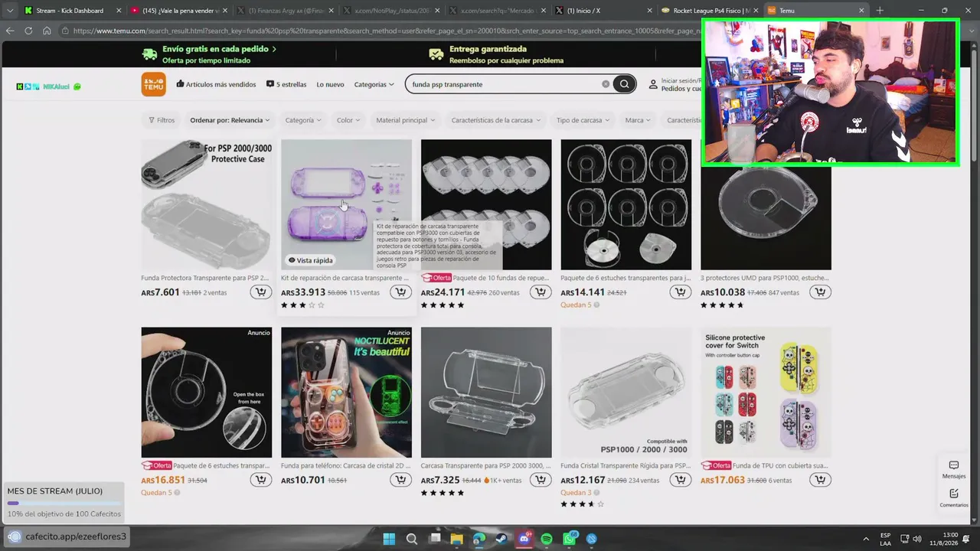
Task: Add the ARS 7.601 protective case to cart
Action: (x=260, y=292)
